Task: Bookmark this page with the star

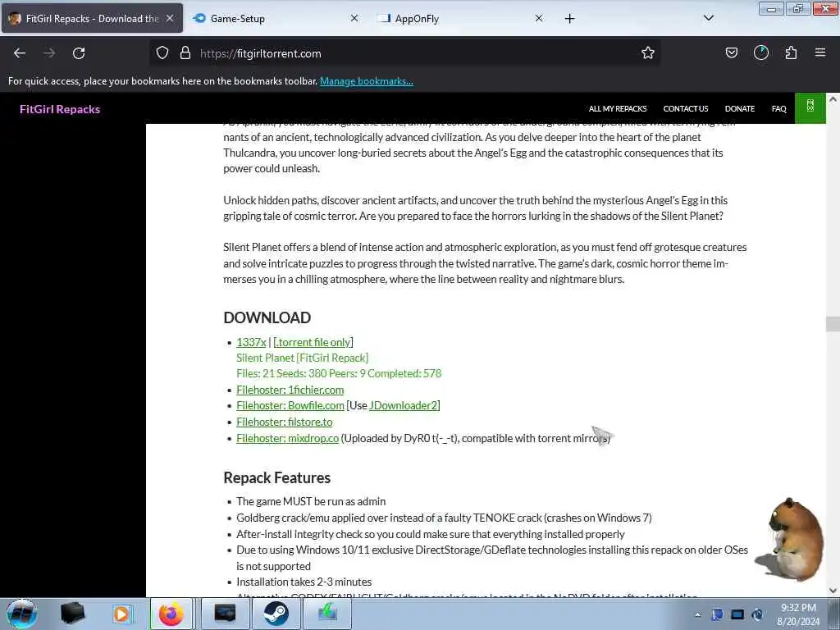Action: click(648, 53)
